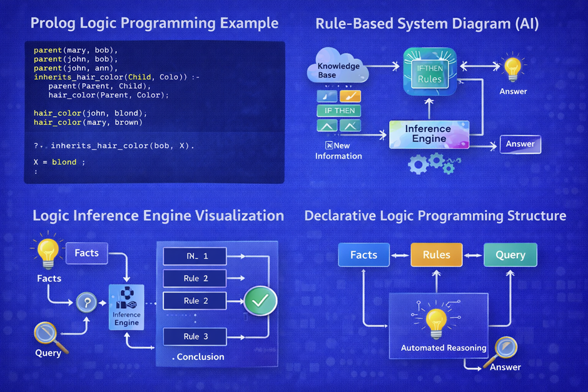Click the magnifier beside the bottom Answer label

point(505,348)
